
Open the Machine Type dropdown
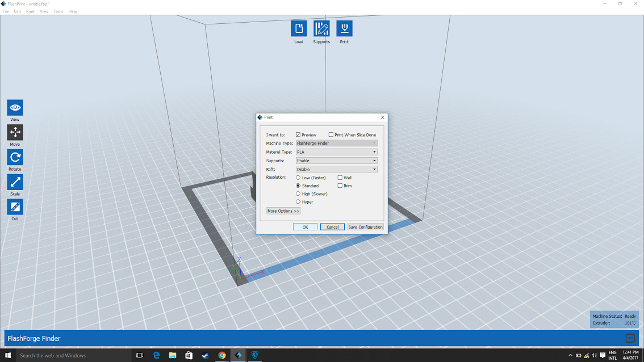coord(336,143)
